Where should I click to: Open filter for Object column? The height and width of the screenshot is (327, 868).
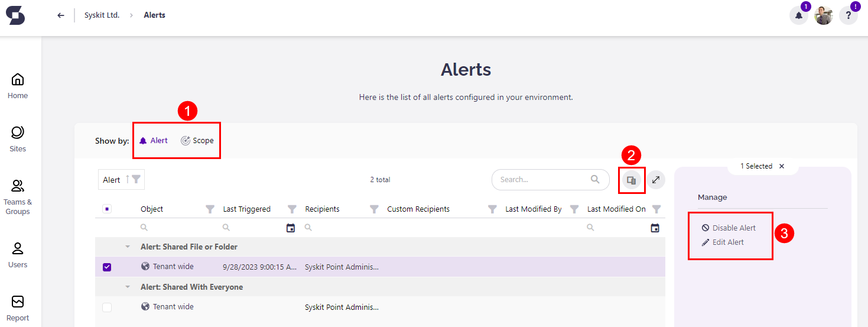point(210,209)
